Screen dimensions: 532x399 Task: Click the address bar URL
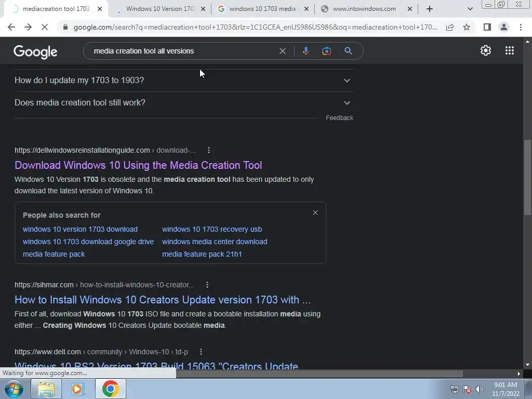click(255, 27)
